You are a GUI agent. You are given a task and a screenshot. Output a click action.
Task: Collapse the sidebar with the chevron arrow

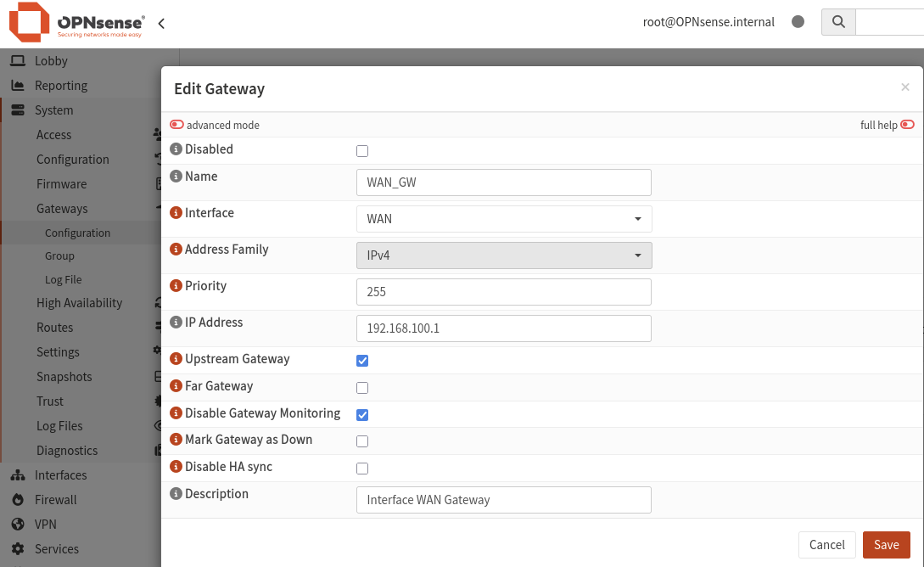click(161, 24)
